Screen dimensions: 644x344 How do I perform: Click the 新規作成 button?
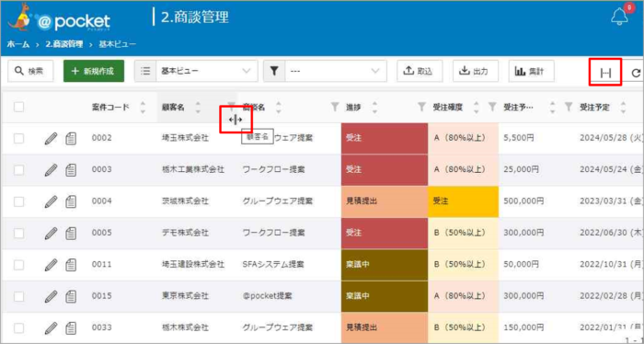pyautogui.click(x=94, y=71)
